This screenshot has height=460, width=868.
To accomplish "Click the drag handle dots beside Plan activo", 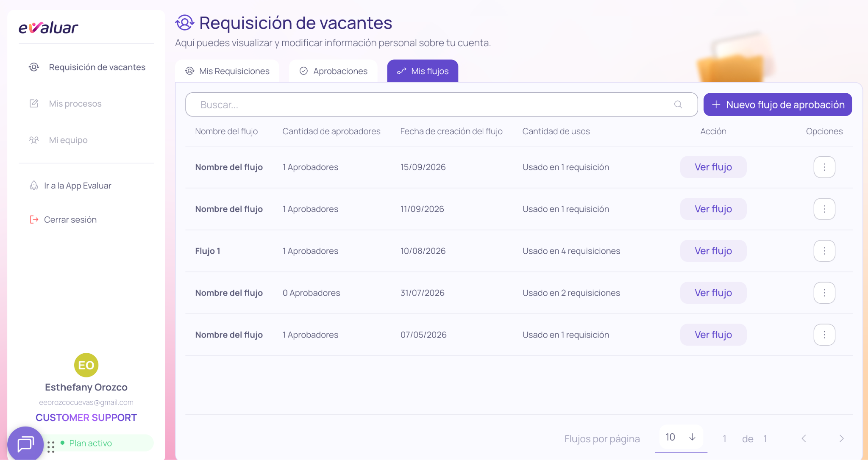I will coord(51,447).
